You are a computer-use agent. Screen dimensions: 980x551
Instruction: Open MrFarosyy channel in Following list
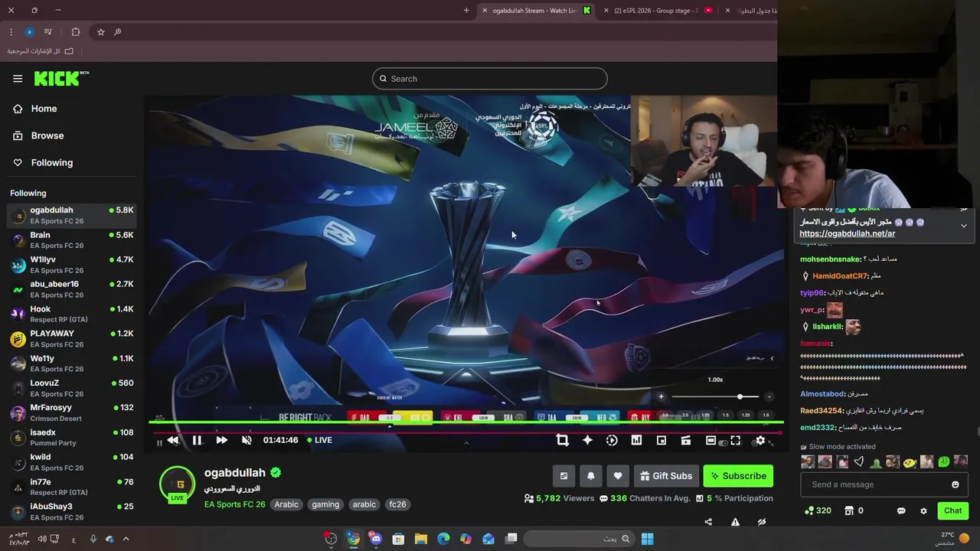tap(72, 412)
